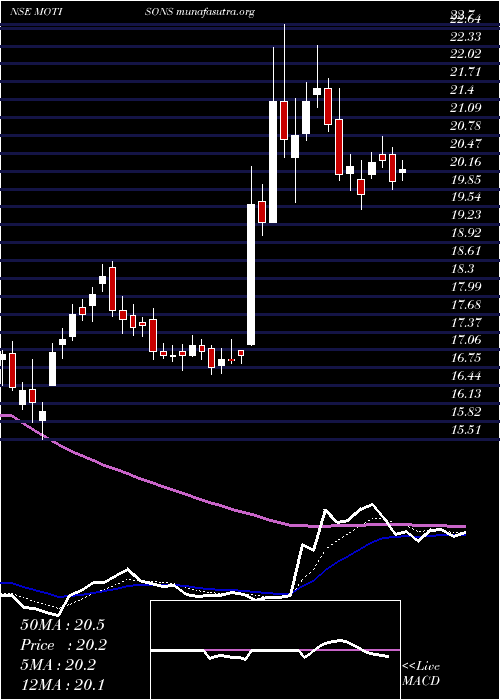Viewport: 500px width, 700px height.
Task: Click the 17.68 price axis label
Action: pos(467,304)
